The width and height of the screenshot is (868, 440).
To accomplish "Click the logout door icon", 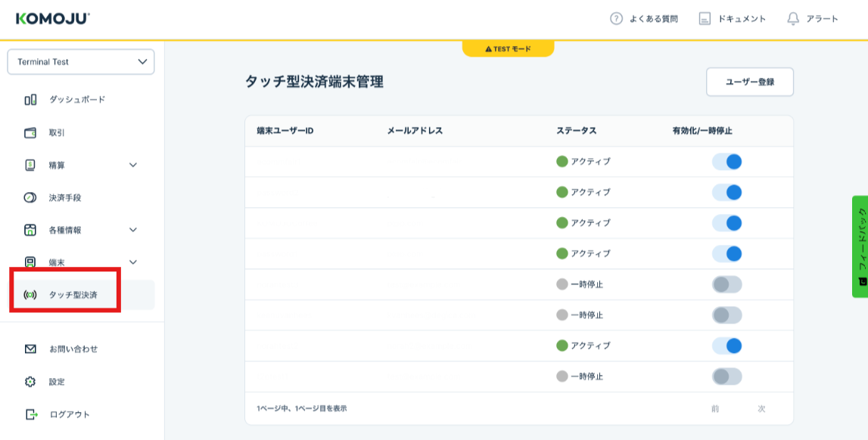I will coord(30,414).
